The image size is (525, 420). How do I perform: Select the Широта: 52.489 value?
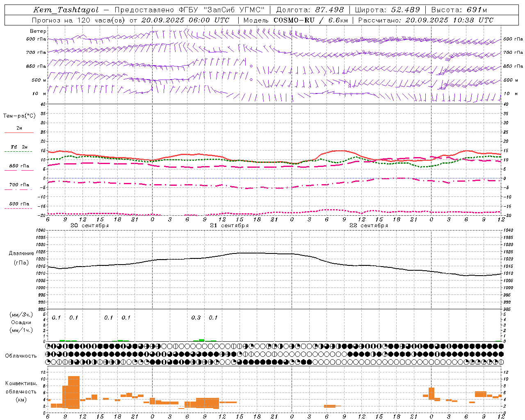point(388,10)
